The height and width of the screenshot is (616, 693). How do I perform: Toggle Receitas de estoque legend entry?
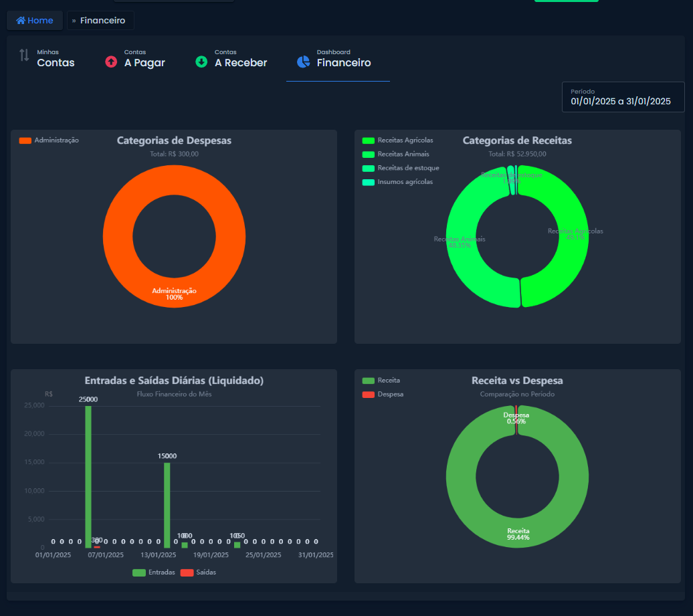click(401, 168)
